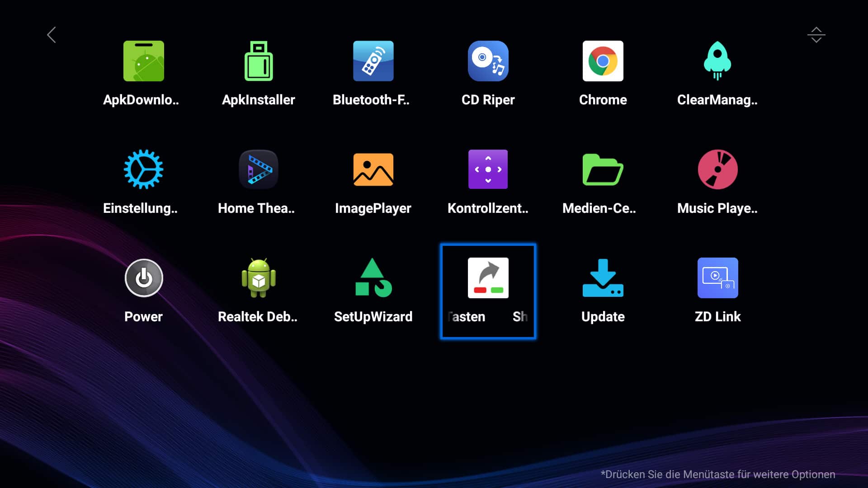Open highlighted Tasten shortcut icon
Image resolution: width=868 pixels, height=488 pixels.
tap(488, 278)
